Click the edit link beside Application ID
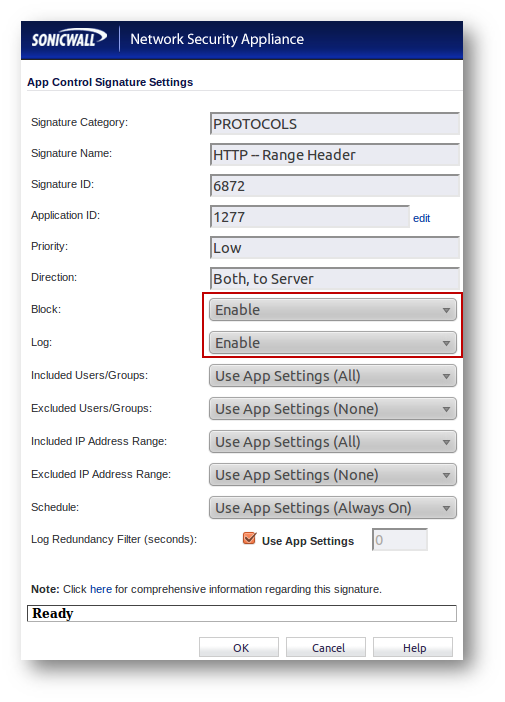This screenshot has height=702, width=505. [x=421, y=218]
